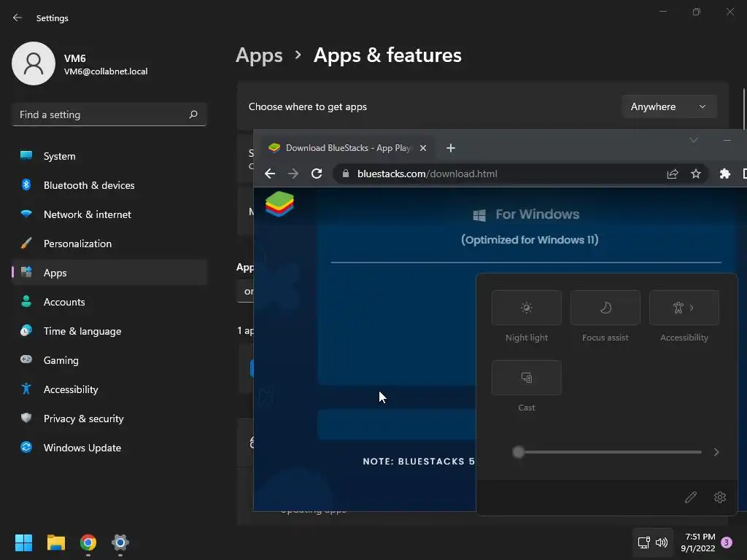Click the VM6 user avatar picture

tap(34, 63)
